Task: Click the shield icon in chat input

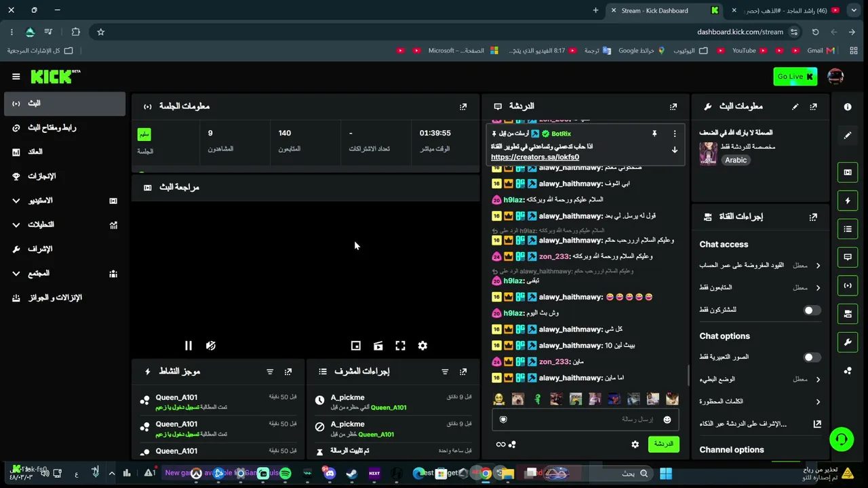Action: click(503, 420)
